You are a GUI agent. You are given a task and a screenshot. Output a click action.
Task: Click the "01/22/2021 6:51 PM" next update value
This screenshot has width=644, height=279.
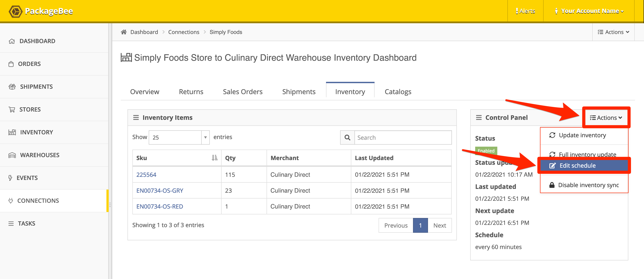pyautogui.click(x=502, y=223)
